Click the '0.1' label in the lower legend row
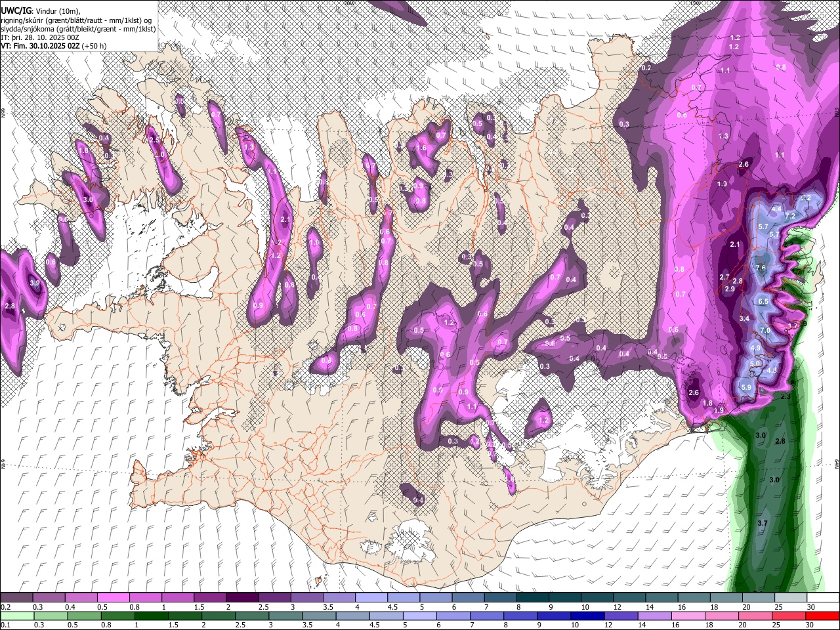This screenshot has width=840, height=630. point(7,625)
